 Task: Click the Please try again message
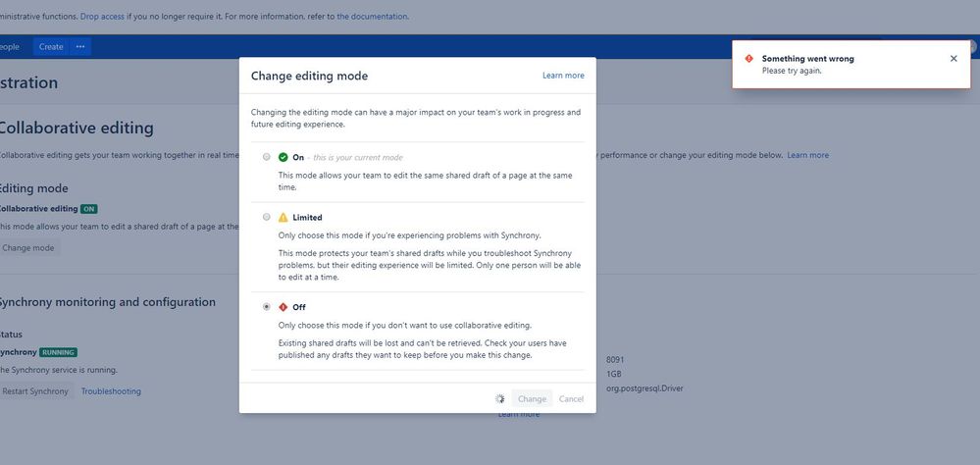792,71
